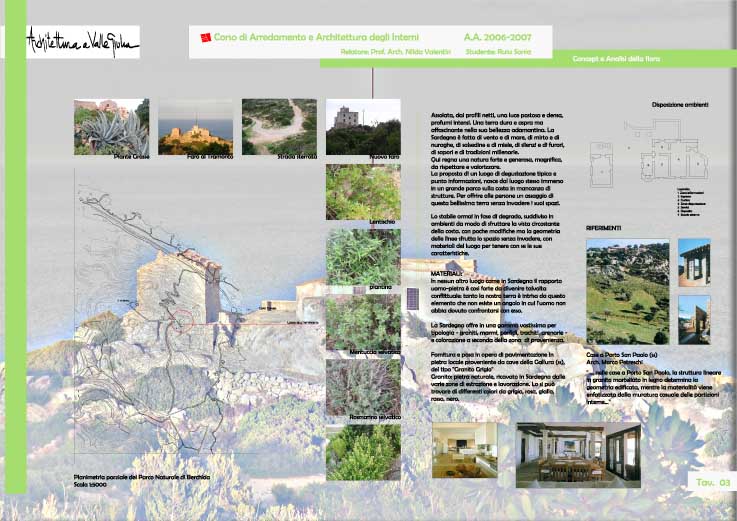Click the 'Concept e Analisi del faro' banner
This screenshot has height=521, width=737.
(616, 59)
